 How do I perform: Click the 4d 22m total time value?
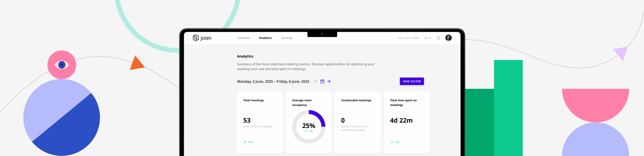click(x=401, y=120)
